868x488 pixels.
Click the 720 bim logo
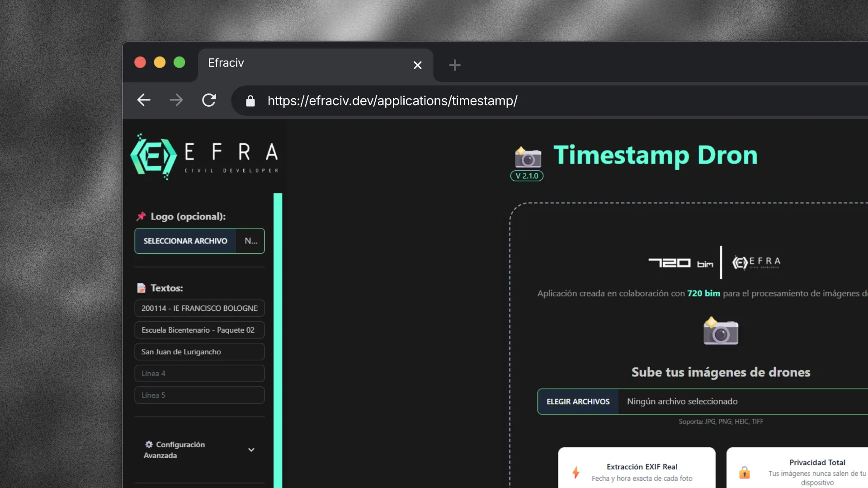click(x=680, y=263)
